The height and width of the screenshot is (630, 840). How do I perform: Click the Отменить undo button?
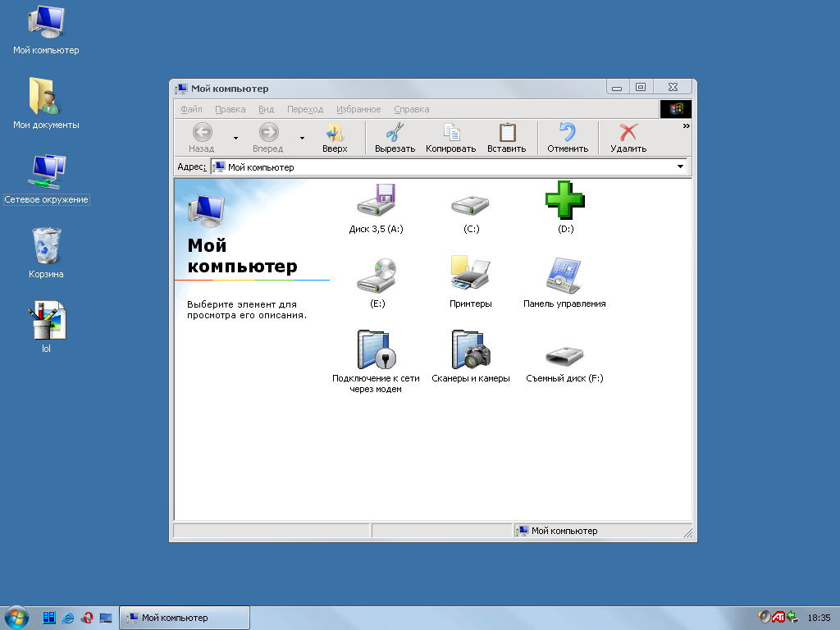pos(568,138)
